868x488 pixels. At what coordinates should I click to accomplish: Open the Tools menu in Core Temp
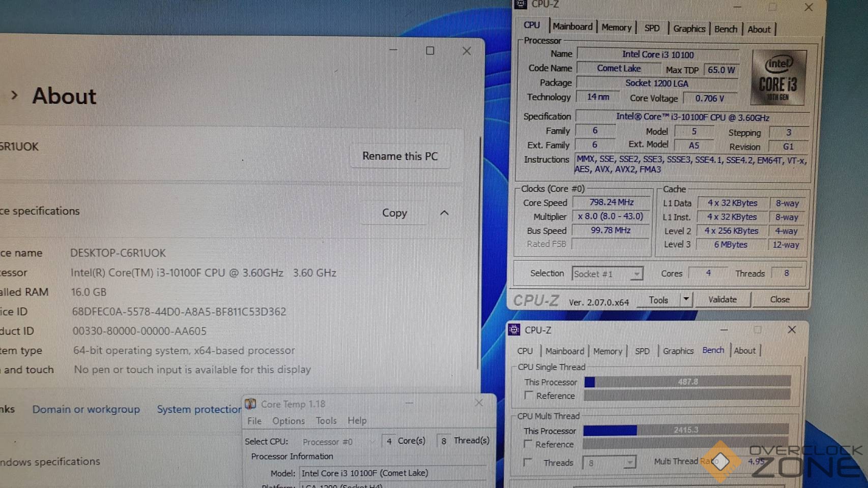326,420
